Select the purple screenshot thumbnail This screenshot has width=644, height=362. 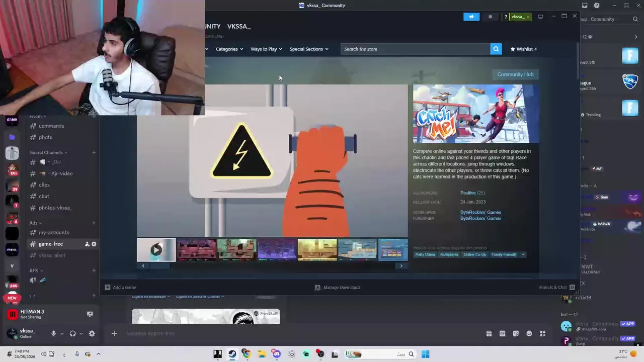coord(277,249)
